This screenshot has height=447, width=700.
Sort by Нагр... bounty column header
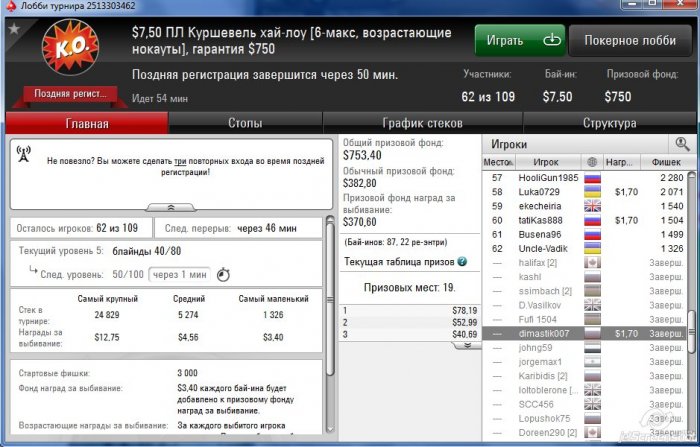[x=621, y=162]
